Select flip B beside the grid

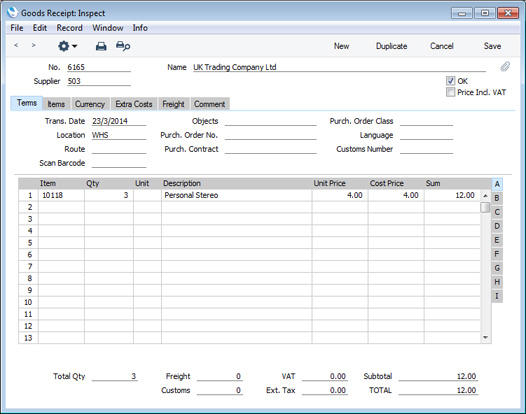pos(497,198)
